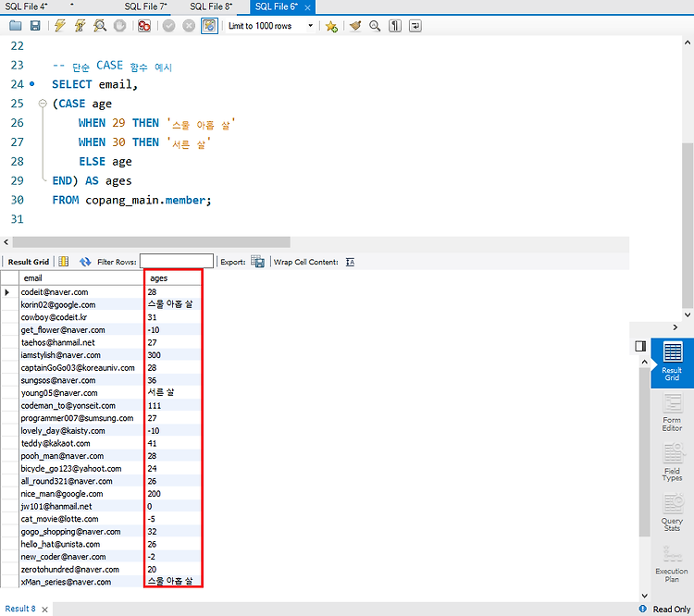Viewport: 694px width, 616px height.
Task: Click the current row arrow indicator
Action: click(7, 292)
